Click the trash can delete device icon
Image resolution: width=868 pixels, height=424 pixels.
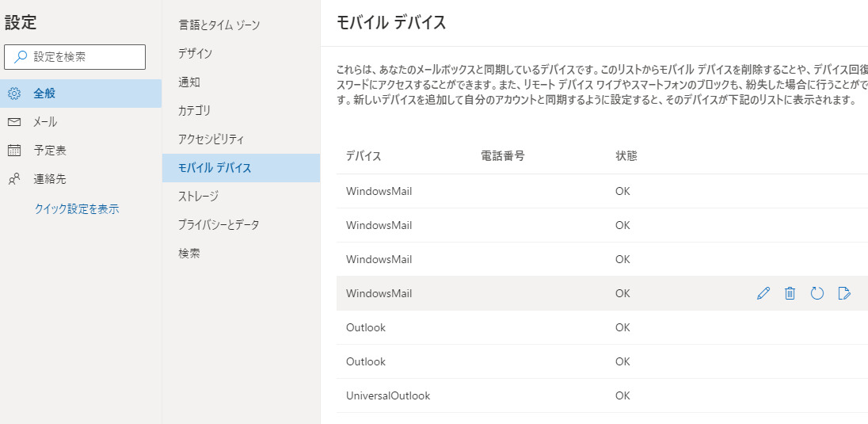coord(790,293)
